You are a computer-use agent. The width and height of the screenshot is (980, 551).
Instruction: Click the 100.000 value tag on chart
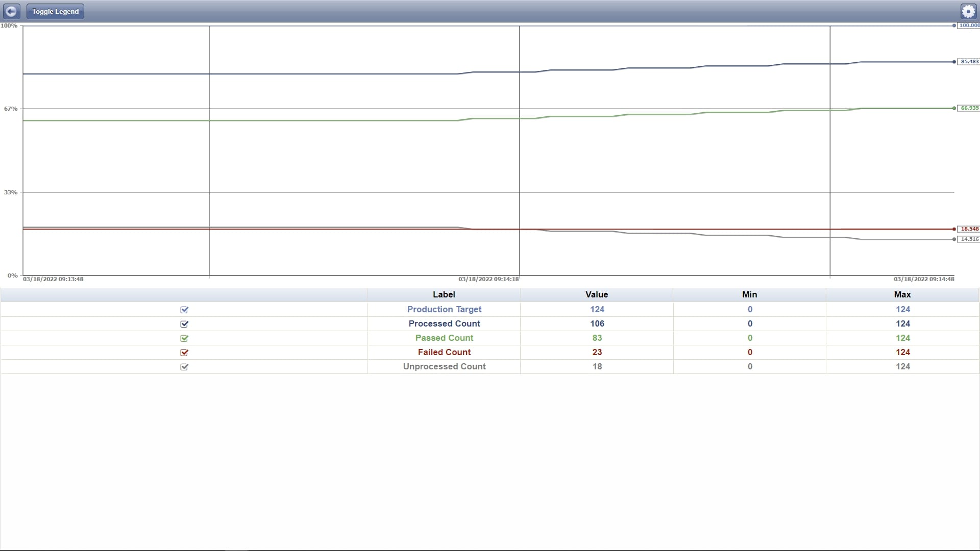point(970,25)
